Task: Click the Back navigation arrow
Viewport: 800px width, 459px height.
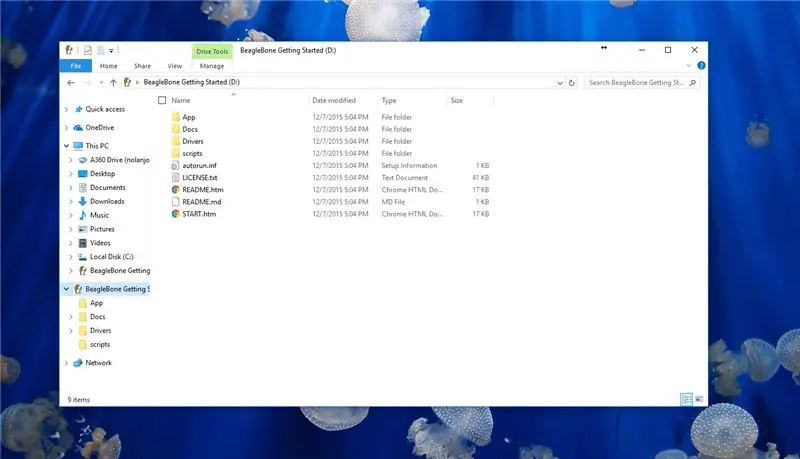Action: click(x=71, y=83)
